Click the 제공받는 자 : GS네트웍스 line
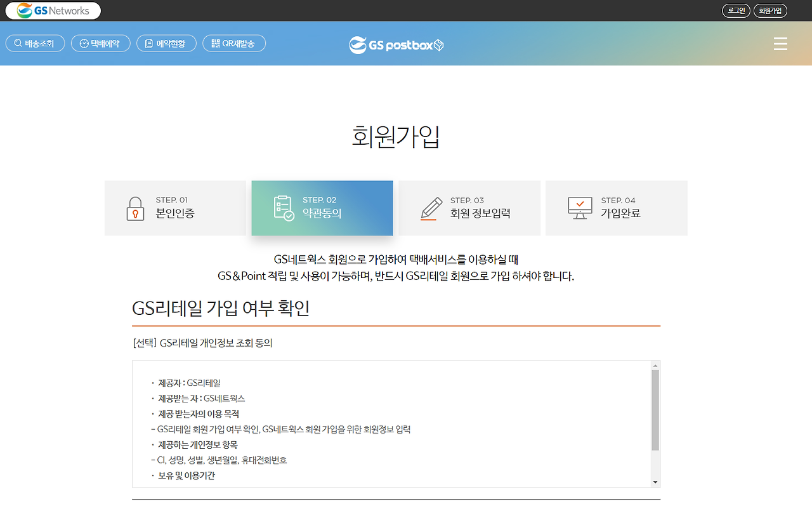Image resolution: width=812 pixels, height=511 pixels. (x=198, y=399)
